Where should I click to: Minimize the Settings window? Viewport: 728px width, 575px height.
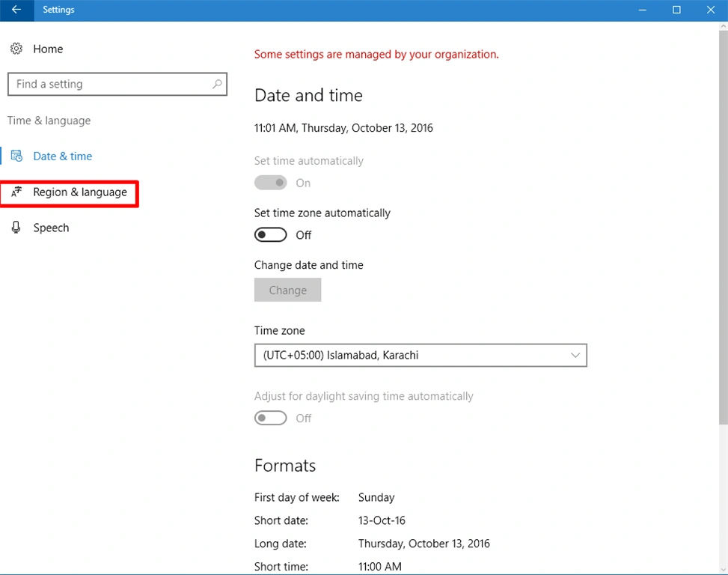point(643,10)
